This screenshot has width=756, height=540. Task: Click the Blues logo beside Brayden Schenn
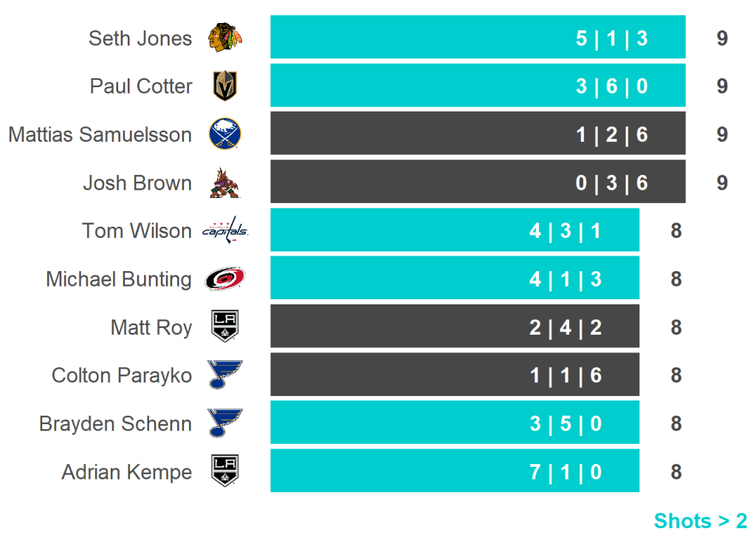pyautogui.click(x=224, y=423)
